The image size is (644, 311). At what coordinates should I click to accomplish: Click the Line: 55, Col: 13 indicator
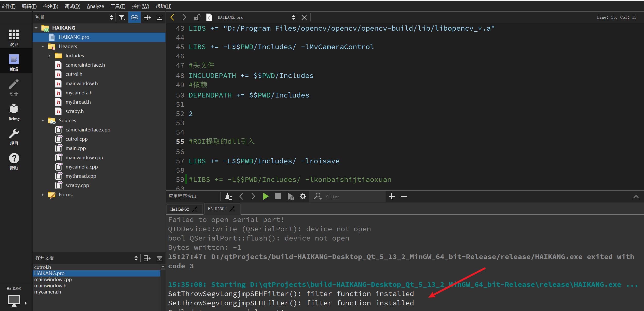[x=616, y=17]
